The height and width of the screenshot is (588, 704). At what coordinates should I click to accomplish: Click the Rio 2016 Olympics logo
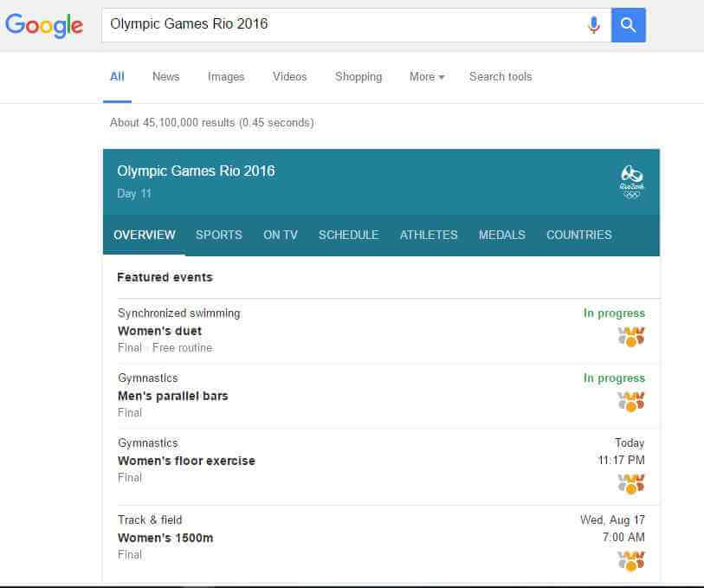click(632, 182)
